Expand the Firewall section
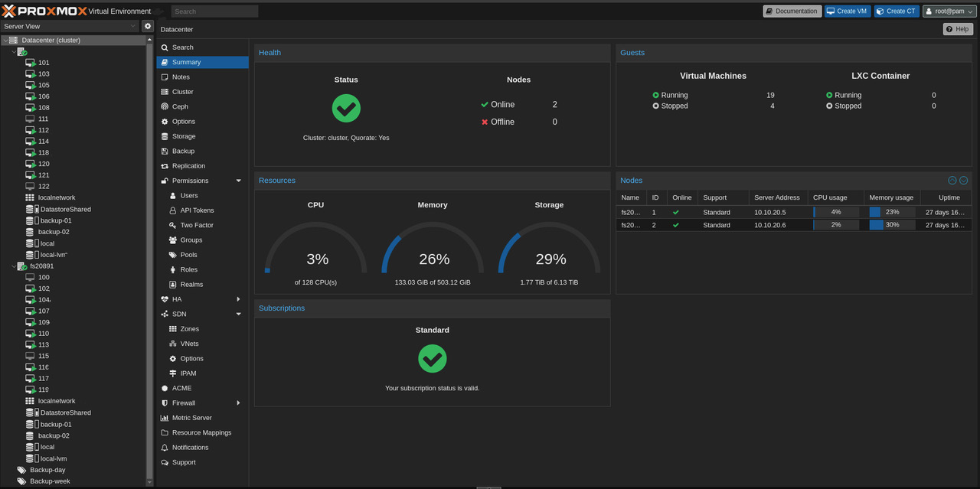Image resolution: width=980 pixels, height=489 pixels. click(x=183, y=403)
